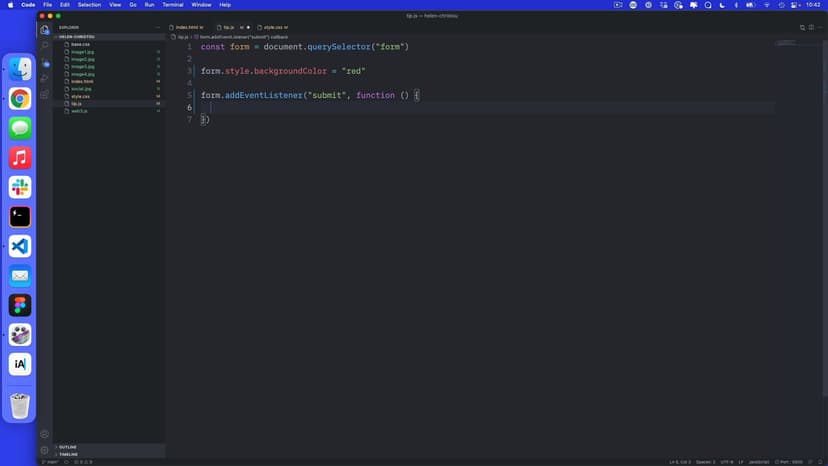The image size is (828, 466).
Task: Click the Ln, Col indicator in status bar
Action: point(680,462)
